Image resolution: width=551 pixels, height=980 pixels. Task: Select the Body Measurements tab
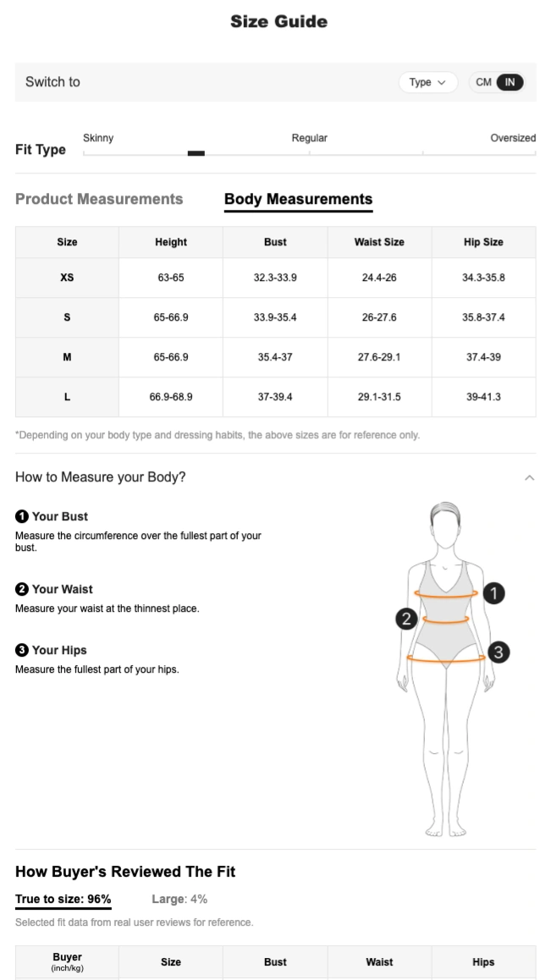[298, 200]
